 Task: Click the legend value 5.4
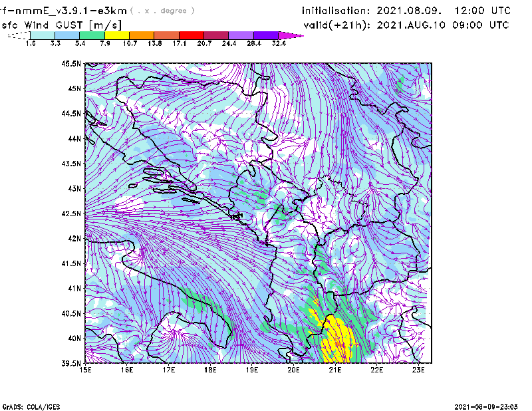click(x=80, y=43)
